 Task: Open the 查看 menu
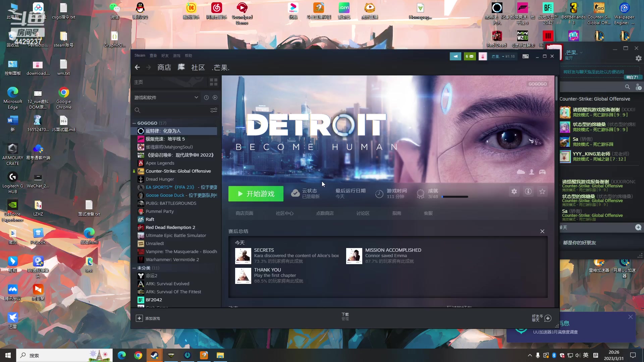tap(153, 56)
